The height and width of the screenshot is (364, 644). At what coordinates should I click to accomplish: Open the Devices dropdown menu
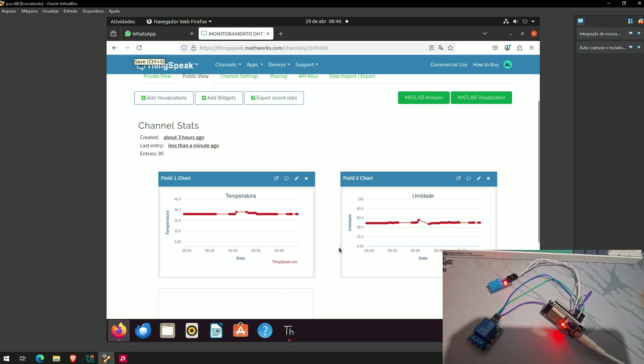279,65
